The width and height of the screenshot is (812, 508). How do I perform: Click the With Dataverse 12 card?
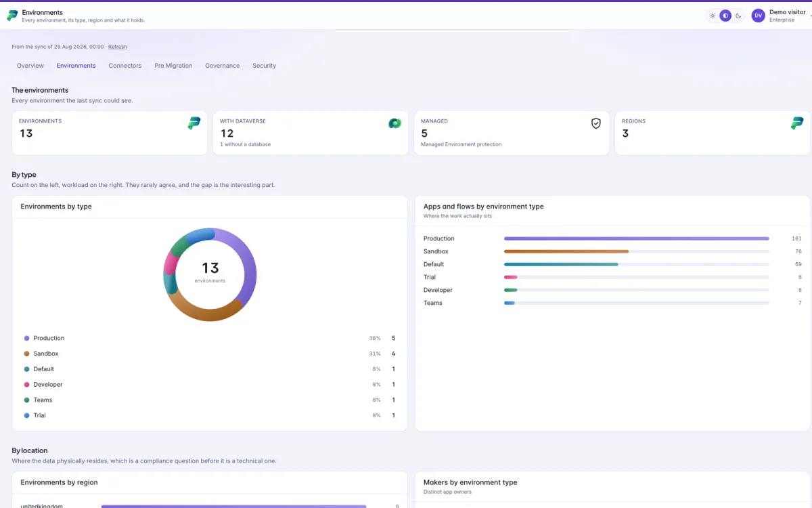point(311,133)
